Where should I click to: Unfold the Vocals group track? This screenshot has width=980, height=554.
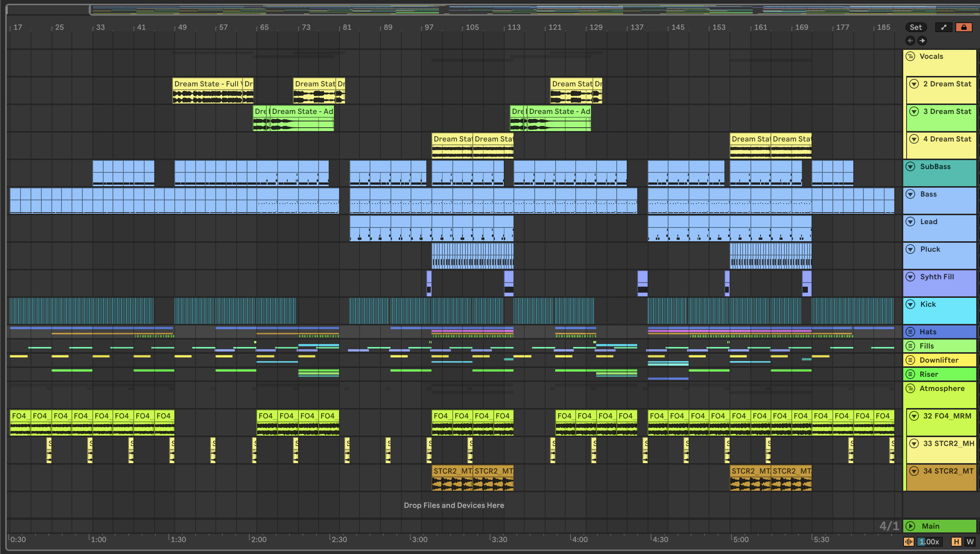tap(910, 56)
